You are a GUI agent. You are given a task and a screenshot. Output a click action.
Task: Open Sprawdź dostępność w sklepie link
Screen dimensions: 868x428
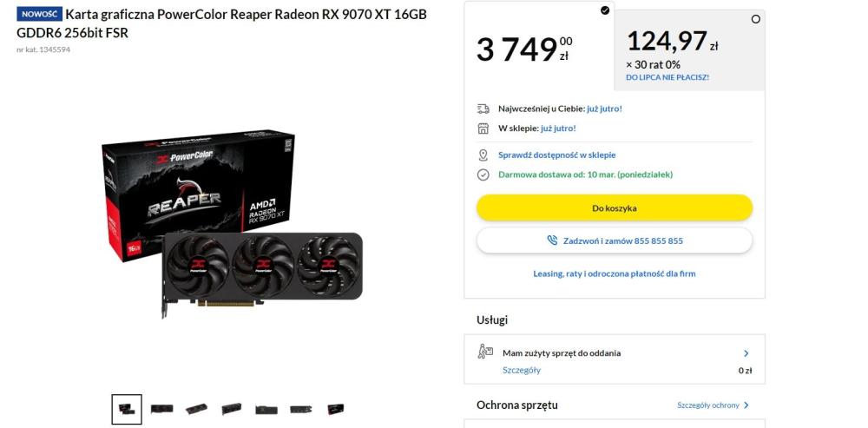click(557, 155)
